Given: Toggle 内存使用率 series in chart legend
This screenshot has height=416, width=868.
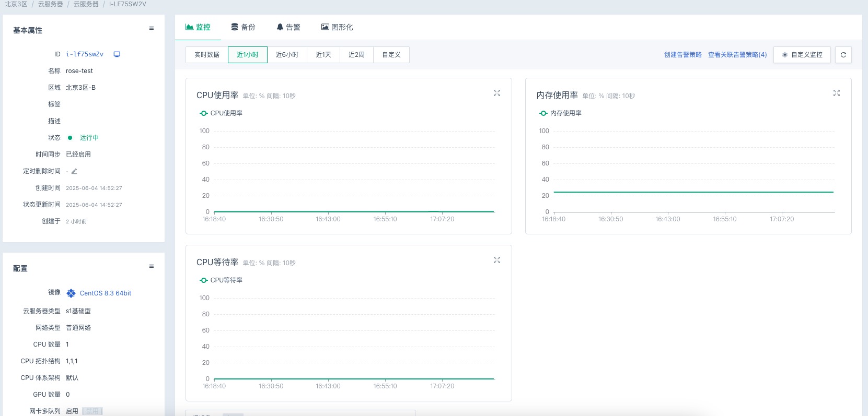Looking at the screenshot, I should [x=561, y=113].
